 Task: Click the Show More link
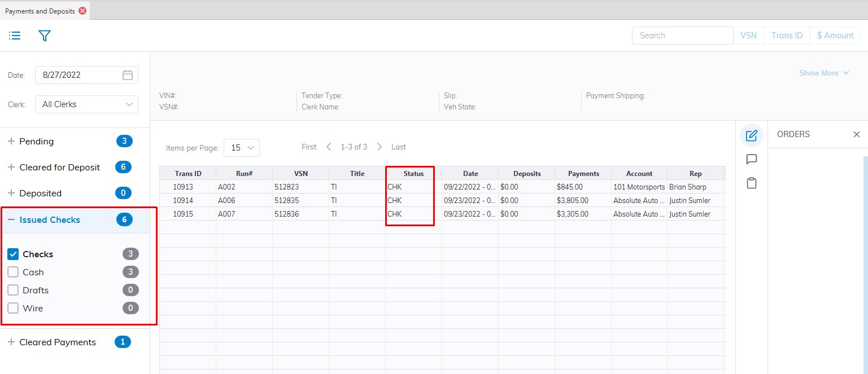pos(824,73)
